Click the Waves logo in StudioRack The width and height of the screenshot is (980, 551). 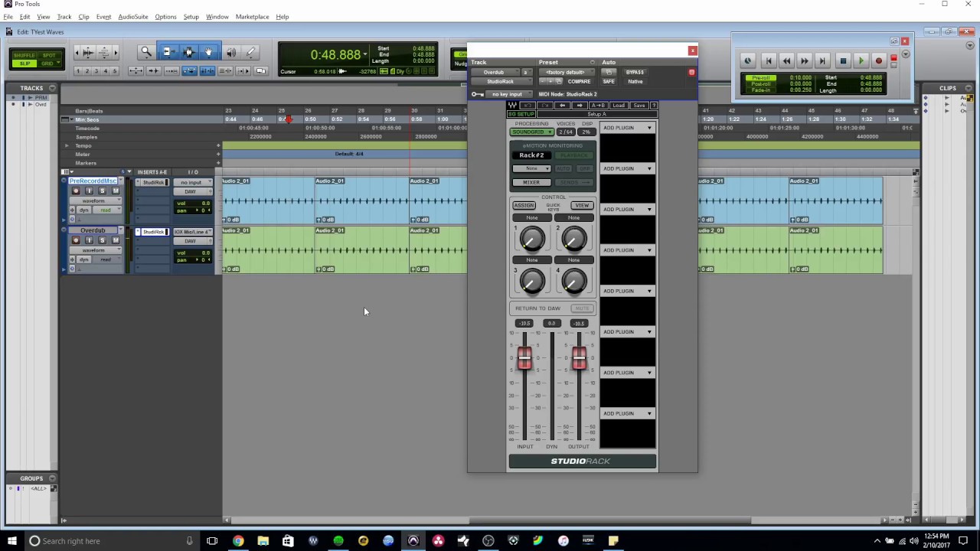click(x=512, y=106)
